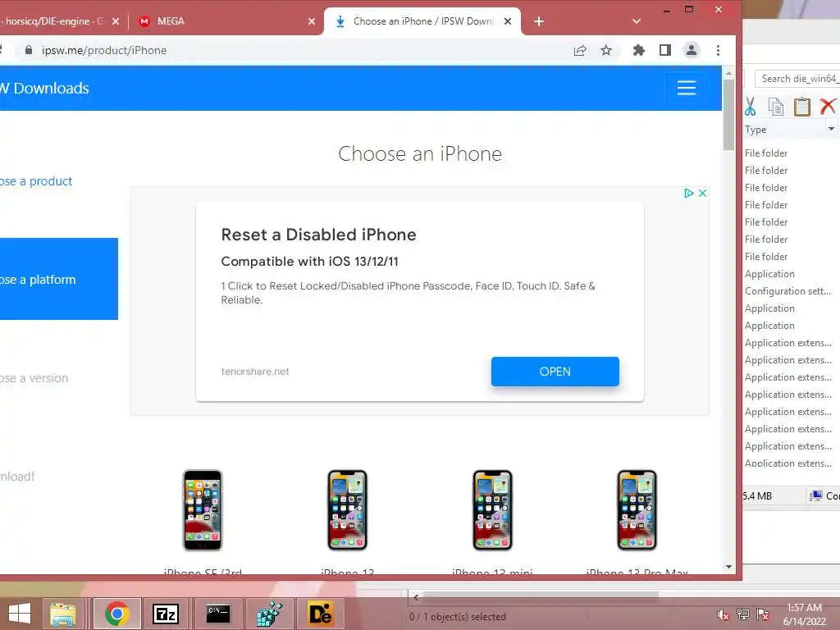This screenshot has height=630, width=840.
Task: Click the IPSW Downloads site title
Action: [x=44, y=89]
